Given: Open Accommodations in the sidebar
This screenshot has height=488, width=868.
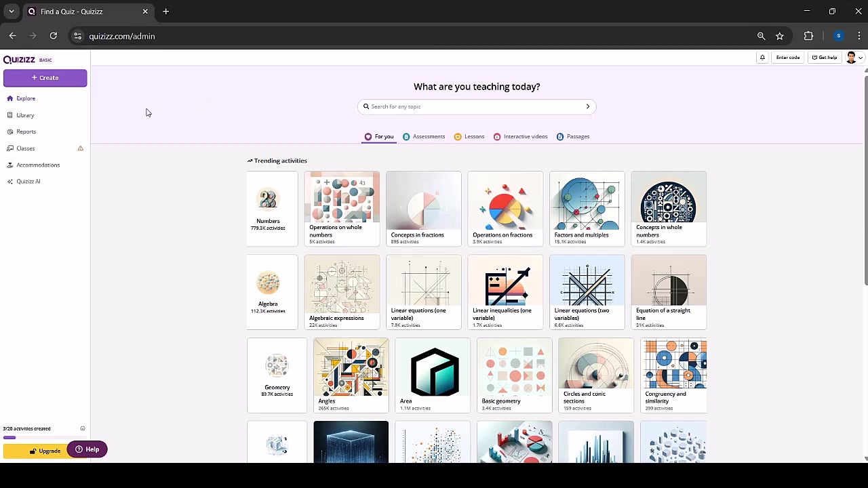Looking at the screenshot, I should 33,165.
